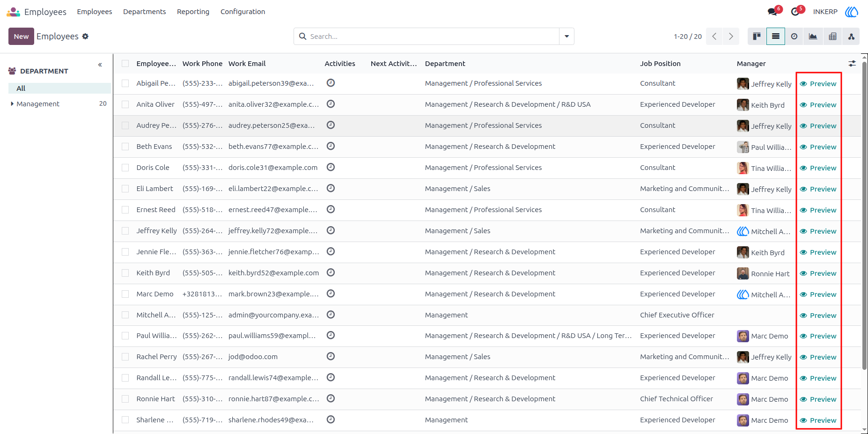Click the New employee button

(x=21, y=37)
